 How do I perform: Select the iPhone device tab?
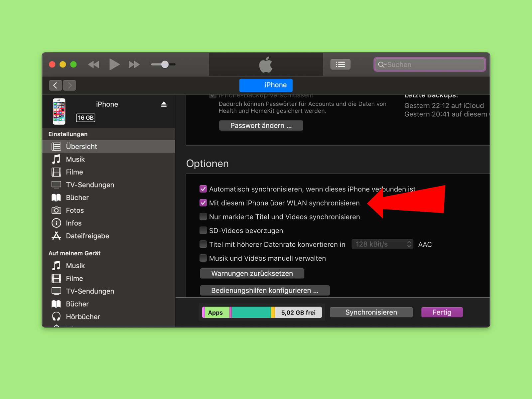[266, 85]
